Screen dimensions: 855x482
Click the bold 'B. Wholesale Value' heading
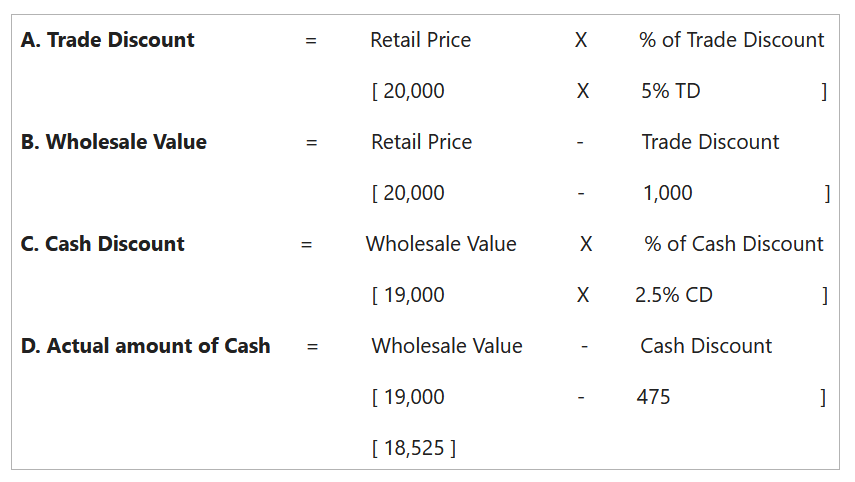(114, 142)
